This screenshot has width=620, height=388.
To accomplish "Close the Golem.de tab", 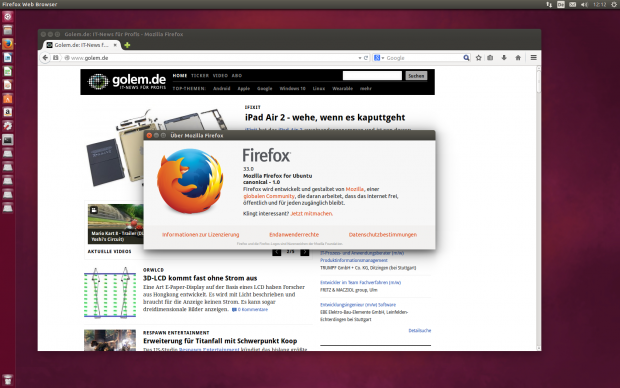I will (x=115, y=45).
